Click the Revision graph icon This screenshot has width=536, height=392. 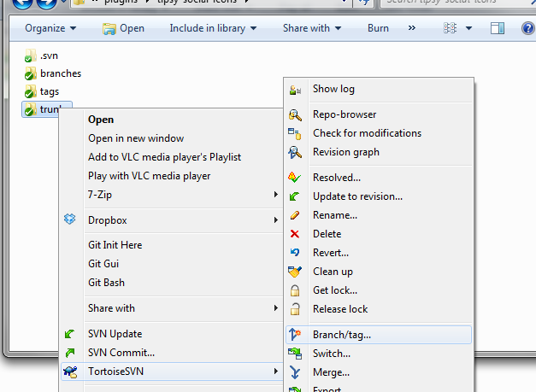[x=295, y=152]
